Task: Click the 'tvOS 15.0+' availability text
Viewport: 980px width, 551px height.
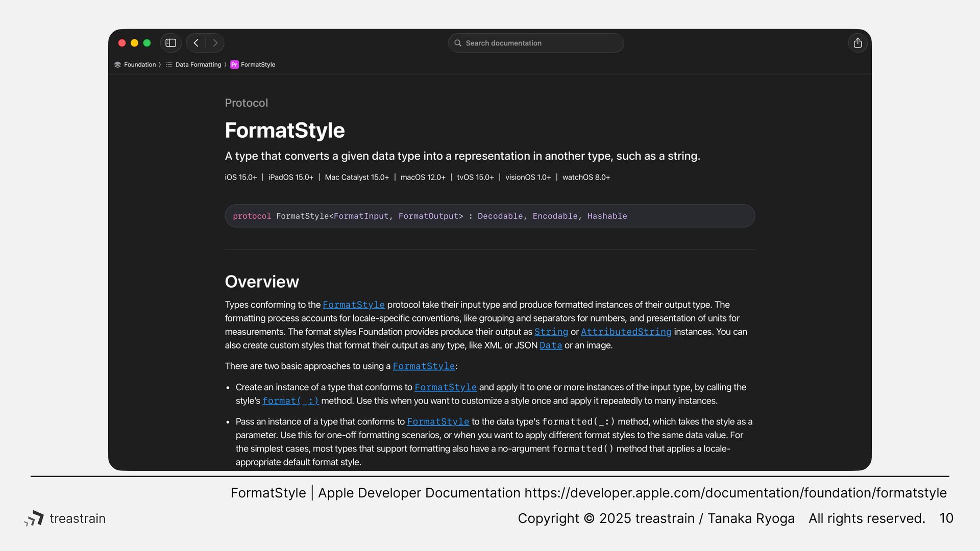Action: [475, 178]
